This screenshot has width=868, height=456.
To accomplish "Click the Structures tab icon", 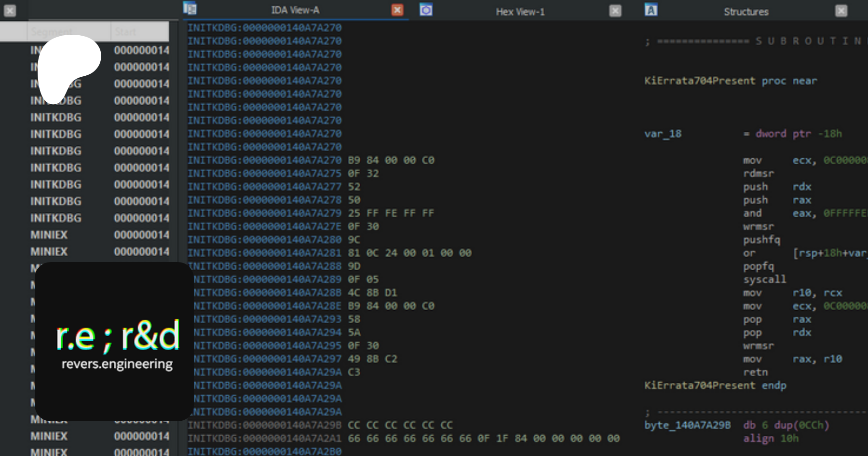I will pyautogui.click(x=651, y=10).
